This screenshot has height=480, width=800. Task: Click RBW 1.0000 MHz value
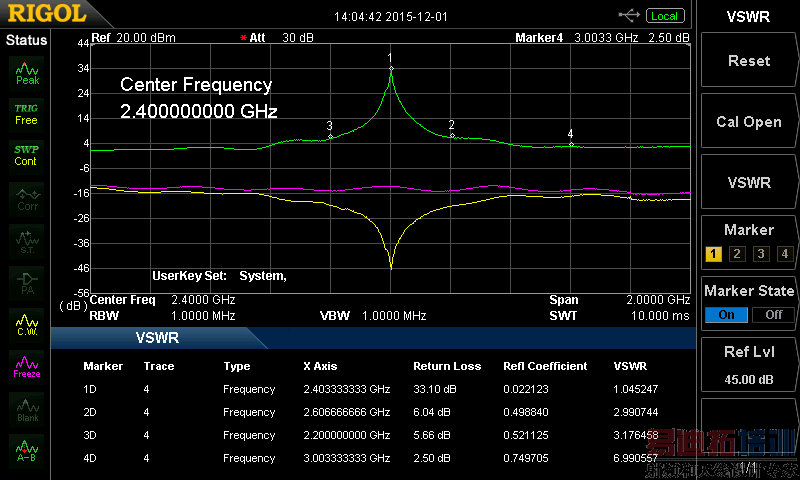(x=203, y=316)
